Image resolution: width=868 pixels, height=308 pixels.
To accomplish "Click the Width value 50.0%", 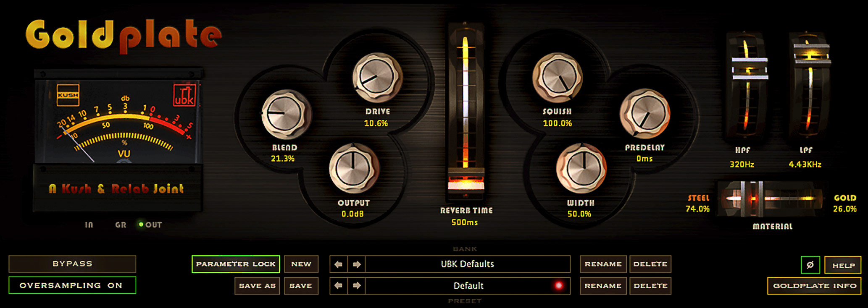I will pos(579,214).
